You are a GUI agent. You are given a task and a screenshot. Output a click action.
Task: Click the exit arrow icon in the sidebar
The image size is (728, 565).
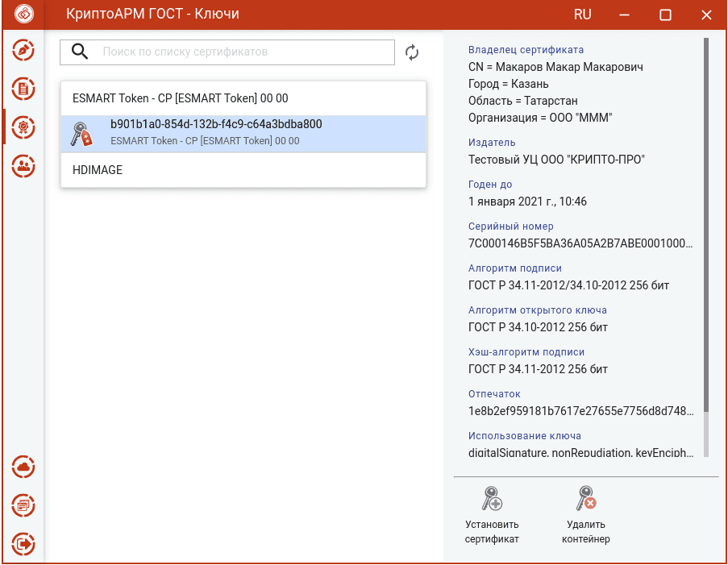(23, 544)
